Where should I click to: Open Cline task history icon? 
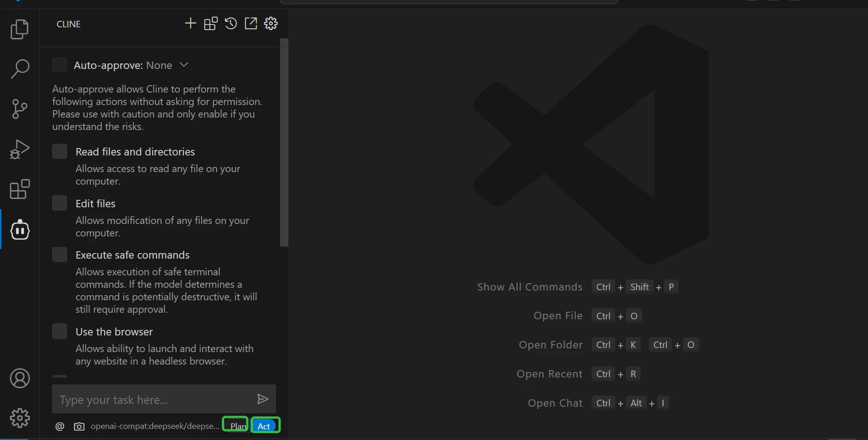231,23
